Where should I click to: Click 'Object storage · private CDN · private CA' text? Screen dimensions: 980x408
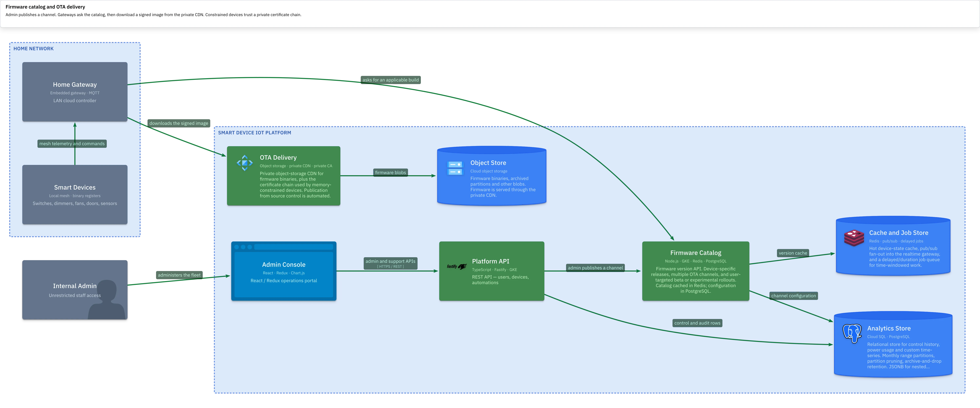click(x=296, y=166)
